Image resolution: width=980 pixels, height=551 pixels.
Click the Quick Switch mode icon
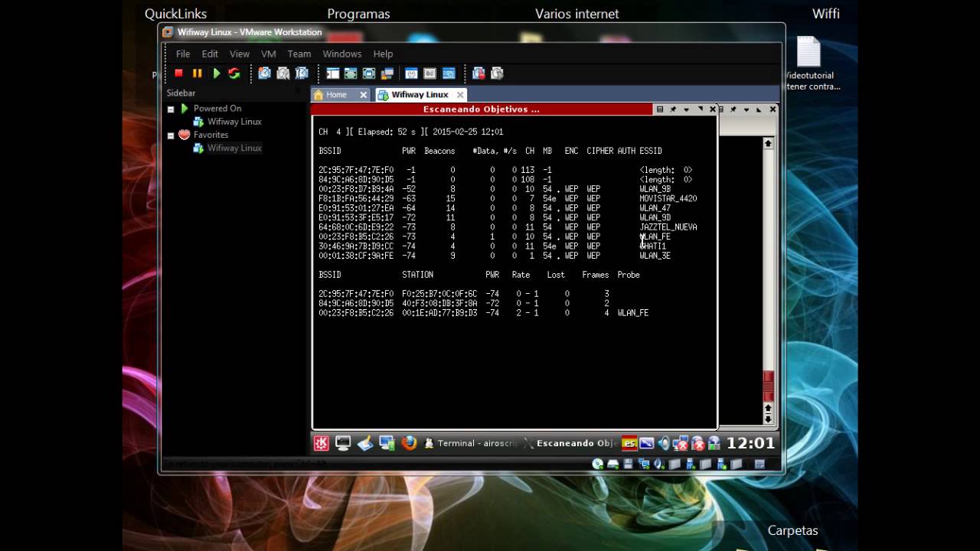tap(351, 73)
